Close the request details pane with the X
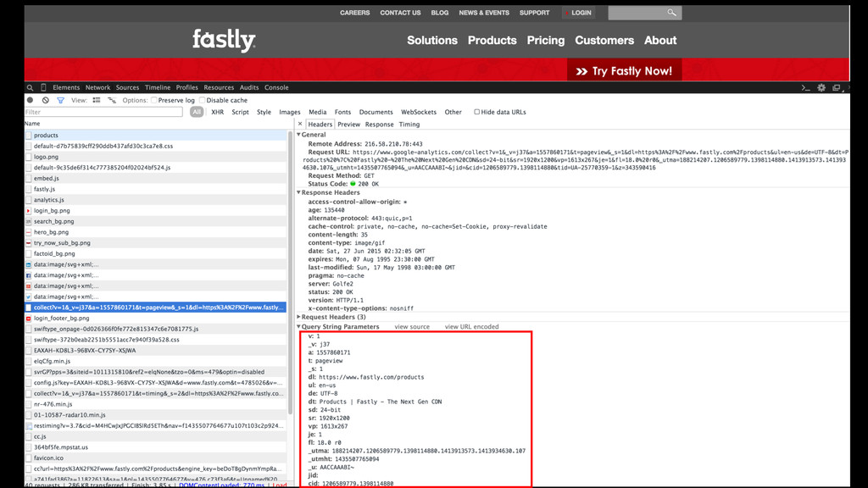The image size is (868, 488). click(x=300, y=124)
